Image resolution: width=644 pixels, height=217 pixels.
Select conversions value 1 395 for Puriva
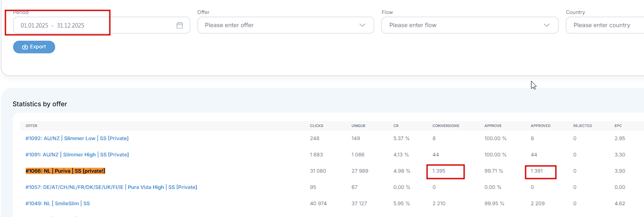pos(439,171)
